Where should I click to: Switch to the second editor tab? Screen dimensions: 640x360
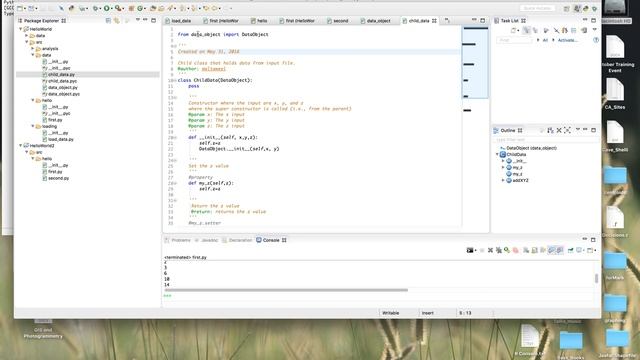point(338,20)
